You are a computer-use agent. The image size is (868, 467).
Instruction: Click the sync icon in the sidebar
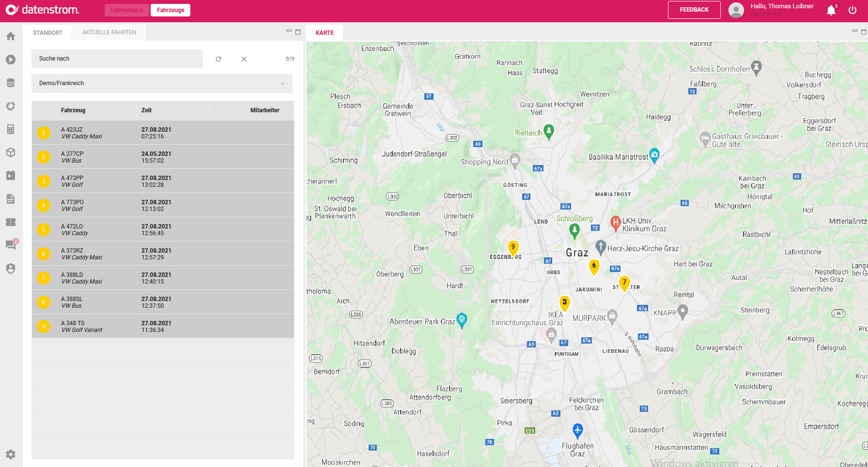coord(10,106)
